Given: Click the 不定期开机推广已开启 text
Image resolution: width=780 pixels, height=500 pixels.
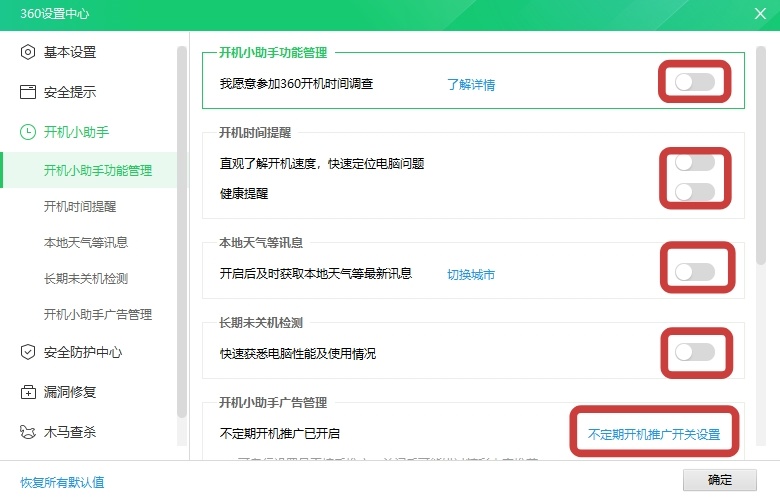Looking at the screenshot, I should [280, 433].
